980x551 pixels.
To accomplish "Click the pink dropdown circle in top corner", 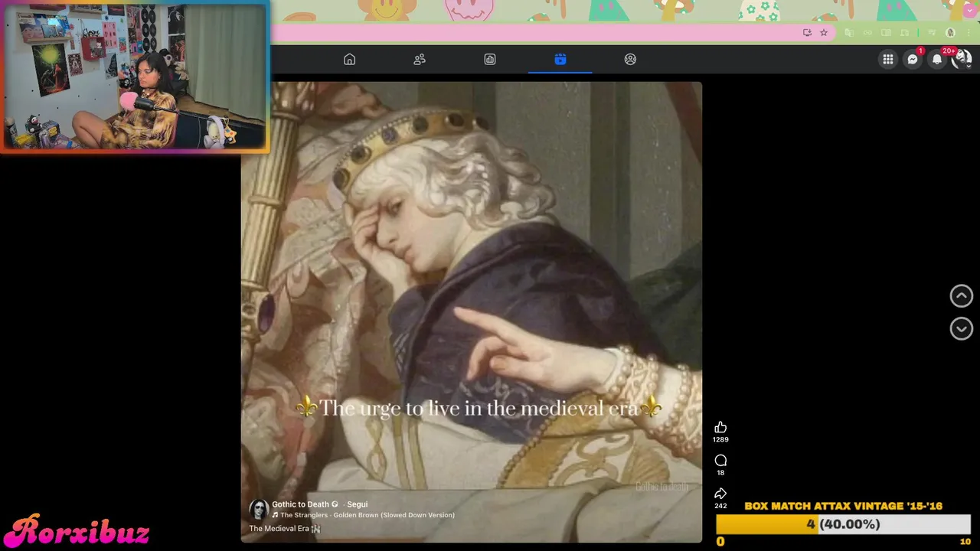I will click(x=969, y=10).
